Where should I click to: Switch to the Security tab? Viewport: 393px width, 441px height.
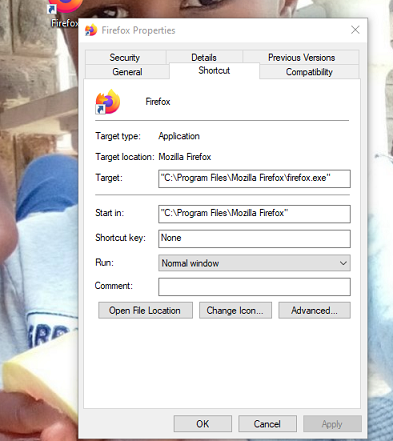tap(125, 57)
